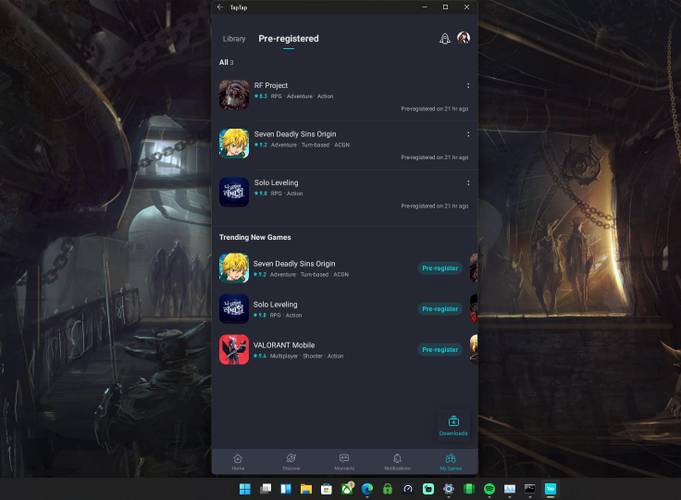Viewport: 681px width, 500px height.
Task: Switch to the Library tab
Action: 234,39
